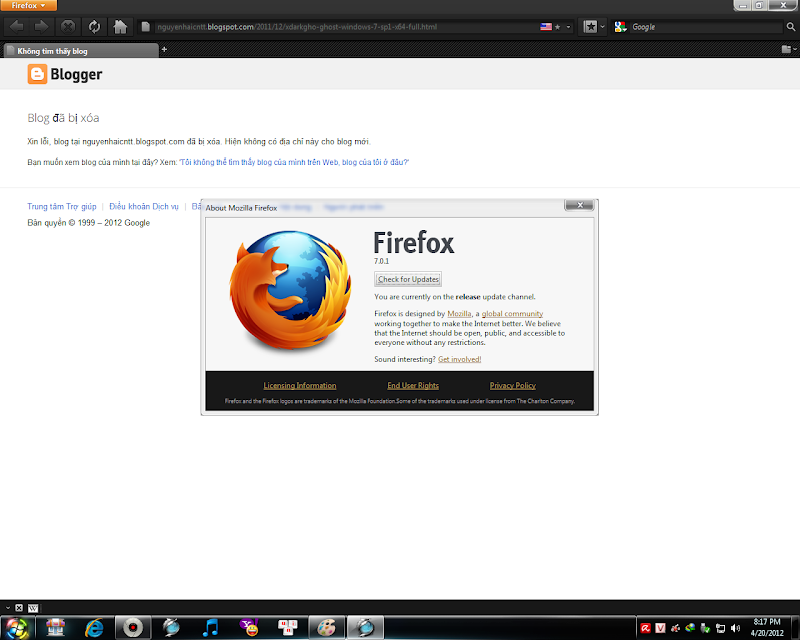This screenshot has height=640, width=800.
Task: Open the list all tabs dropdown
Action: (x=789, y=50)
